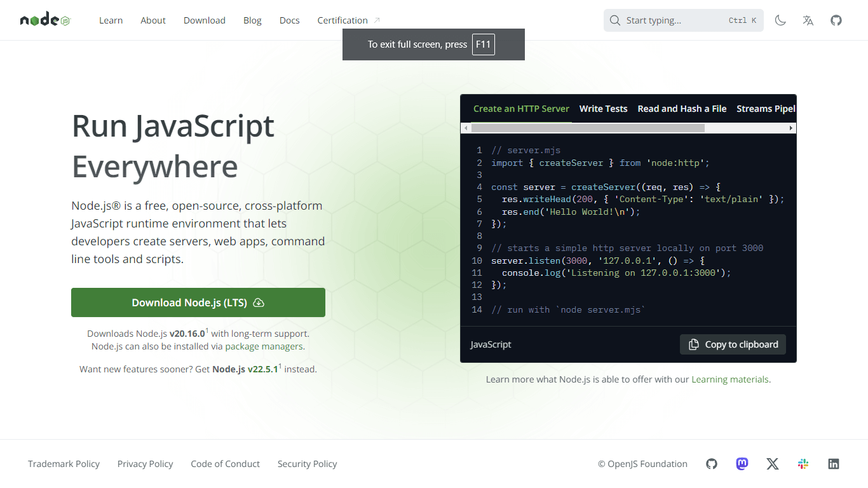Open X (Twitter) icon in footer
The height and width of the screenshot is (488, 868).
tap(773, 464)
